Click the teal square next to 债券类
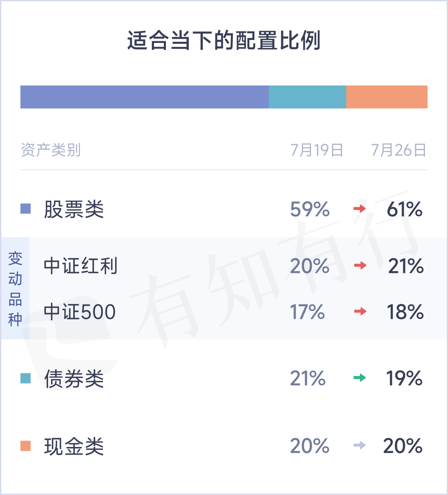The height and width of the screenshot is (495, 448). (x=26, y=378)
